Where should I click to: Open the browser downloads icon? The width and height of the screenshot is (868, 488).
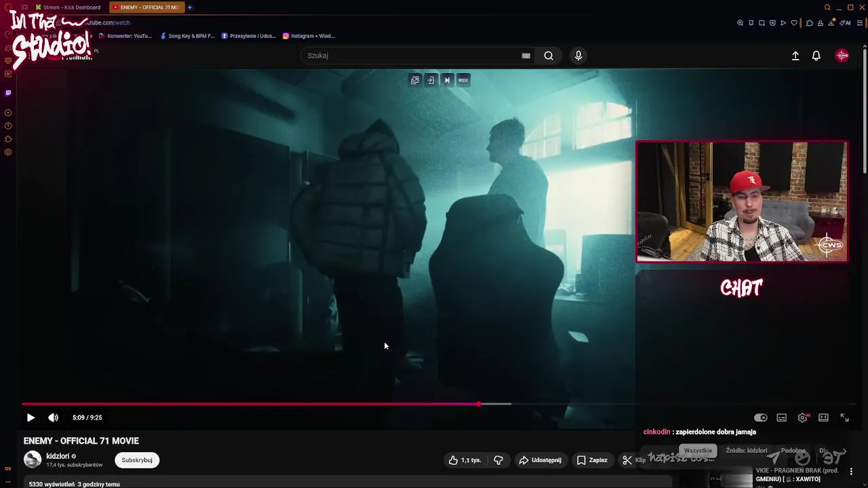point(831,23)
